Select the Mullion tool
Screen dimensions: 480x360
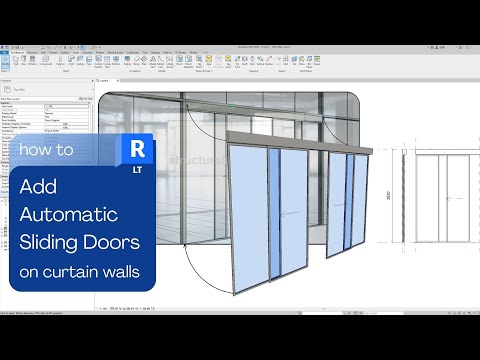tap(116, 60)
